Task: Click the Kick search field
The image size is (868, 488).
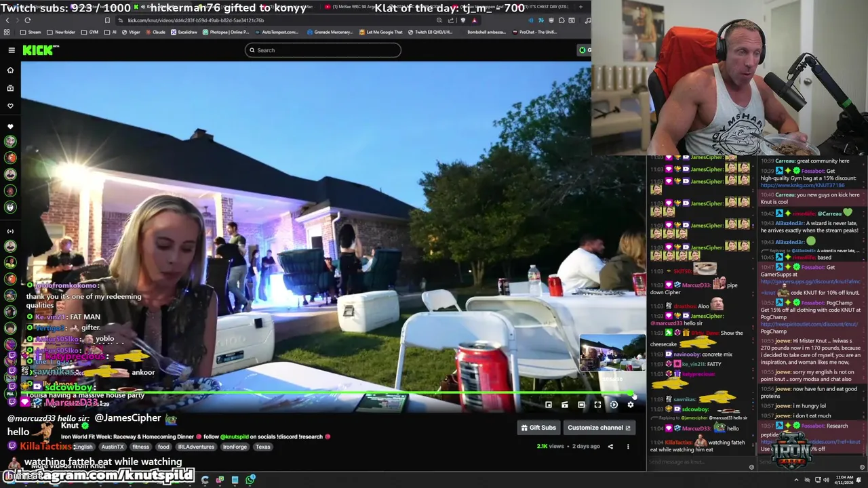Action: 323,50
